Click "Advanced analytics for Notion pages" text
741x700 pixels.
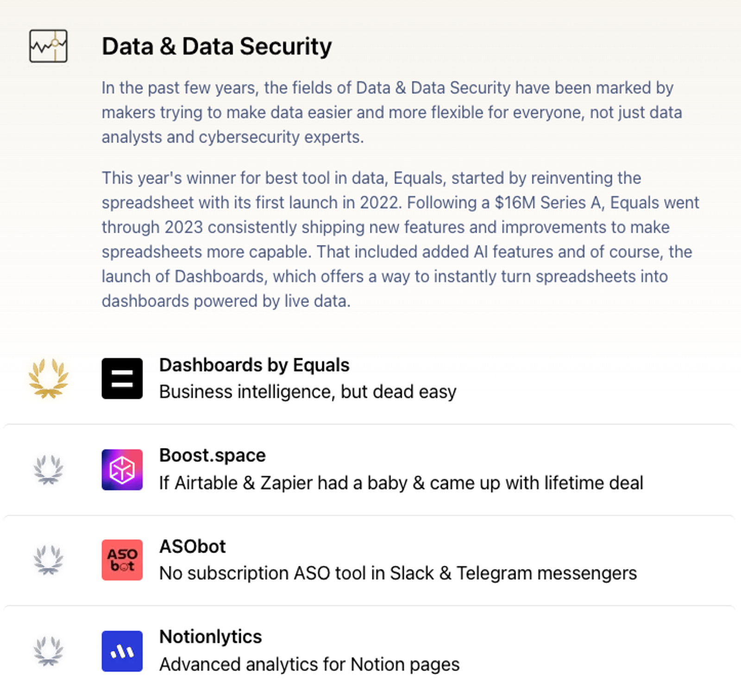tap(309, 664)
